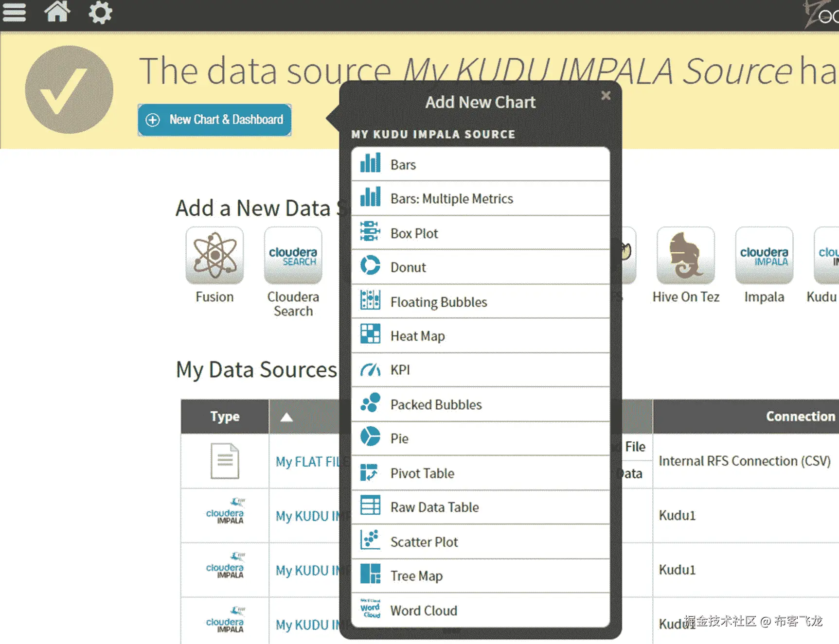
Task: Click the Bars: Multiple Metrics icon
Action: [370, 198]
